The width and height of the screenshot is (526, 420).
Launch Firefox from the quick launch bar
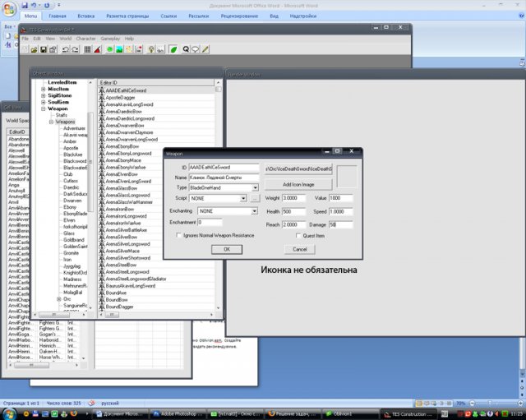73,414
